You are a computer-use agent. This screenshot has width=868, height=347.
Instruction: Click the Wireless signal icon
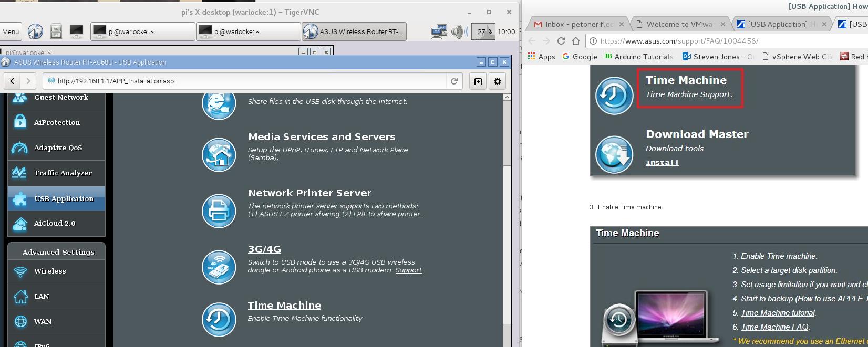coord(20,272)
